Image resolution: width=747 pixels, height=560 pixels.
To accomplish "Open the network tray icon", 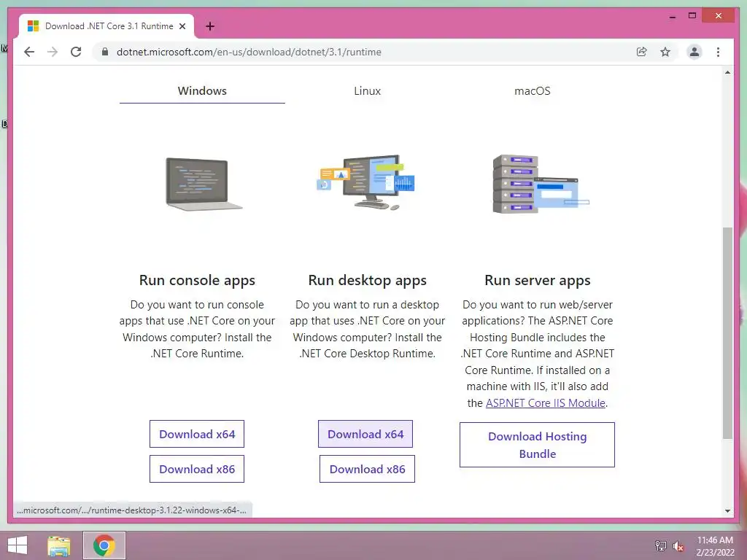I will pos(660,546).
